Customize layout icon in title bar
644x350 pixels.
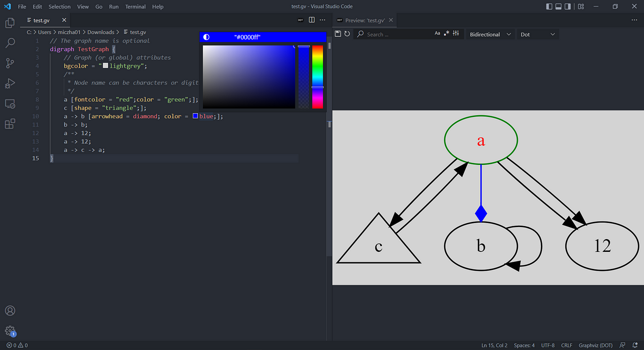pos(581,6)
